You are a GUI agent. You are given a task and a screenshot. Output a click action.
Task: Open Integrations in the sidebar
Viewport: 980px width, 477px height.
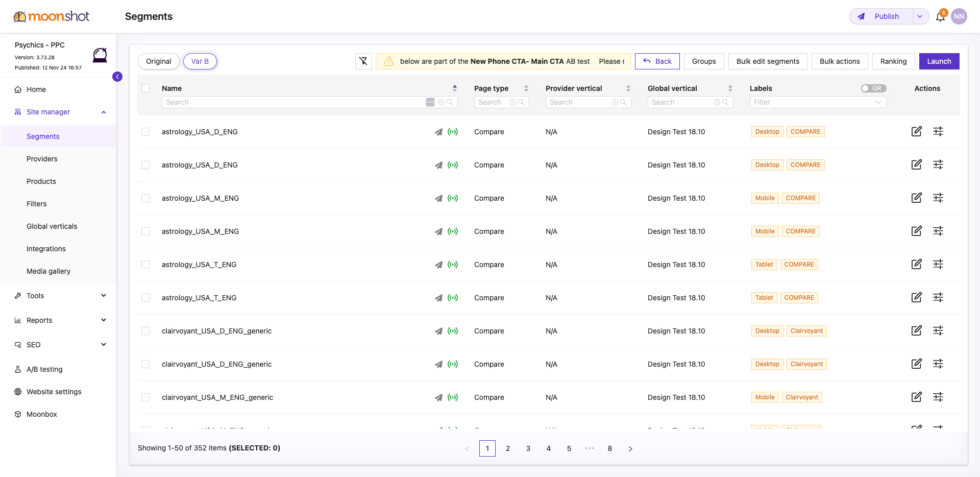[x=46, y=249]
